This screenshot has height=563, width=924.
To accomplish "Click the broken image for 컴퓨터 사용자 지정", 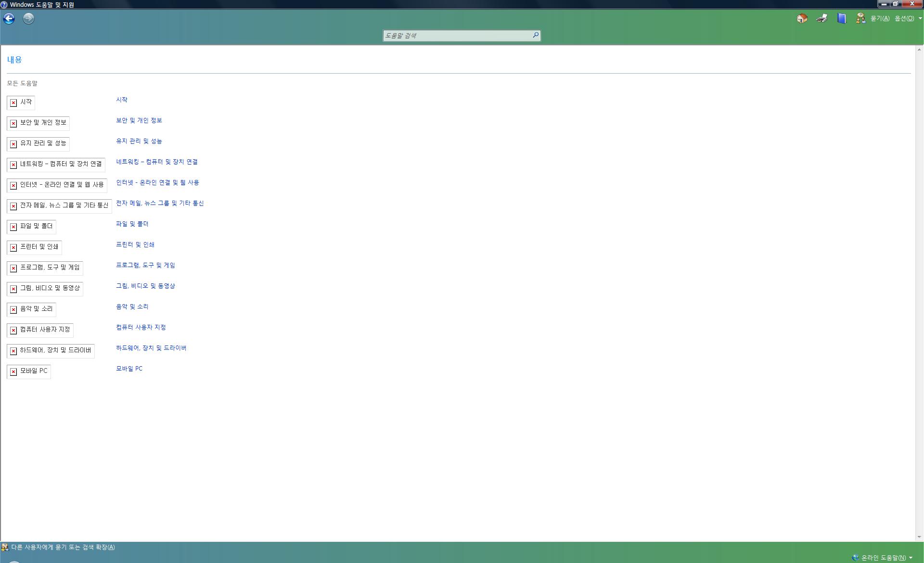I will [40, 330].
